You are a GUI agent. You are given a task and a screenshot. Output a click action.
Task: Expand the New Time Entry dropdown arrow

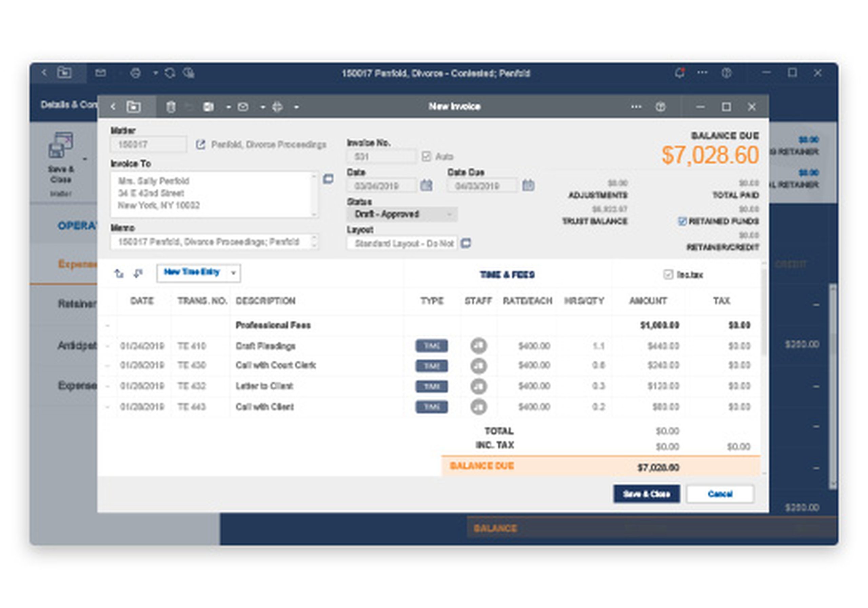[x=234, y=272]
